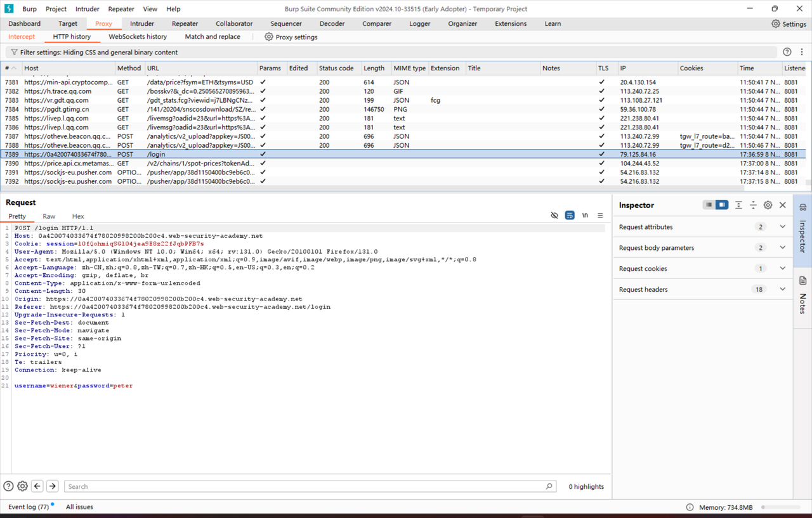Close the Inspector panel with the X icon
Viewport: 812px width, 518px height.
click(783, 205)
